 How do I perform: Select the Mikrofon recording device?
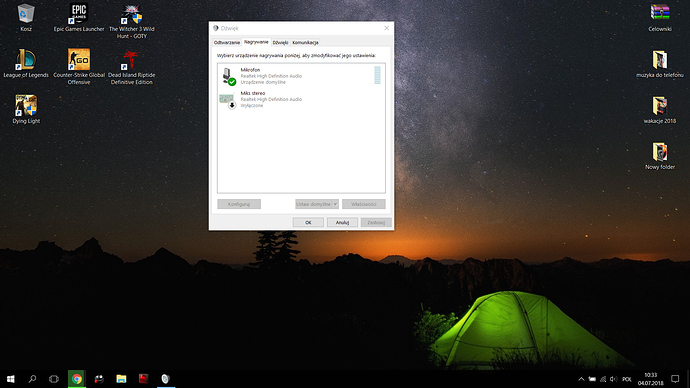coord(301,76)
